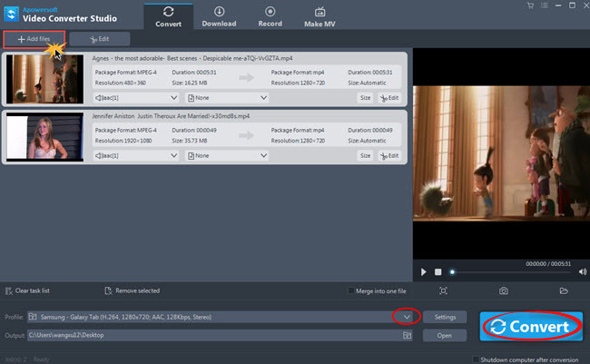Click the Apowersoft Video Converter Studio logo
This screenshot has width=590, height=364.
tap(60, 15)
